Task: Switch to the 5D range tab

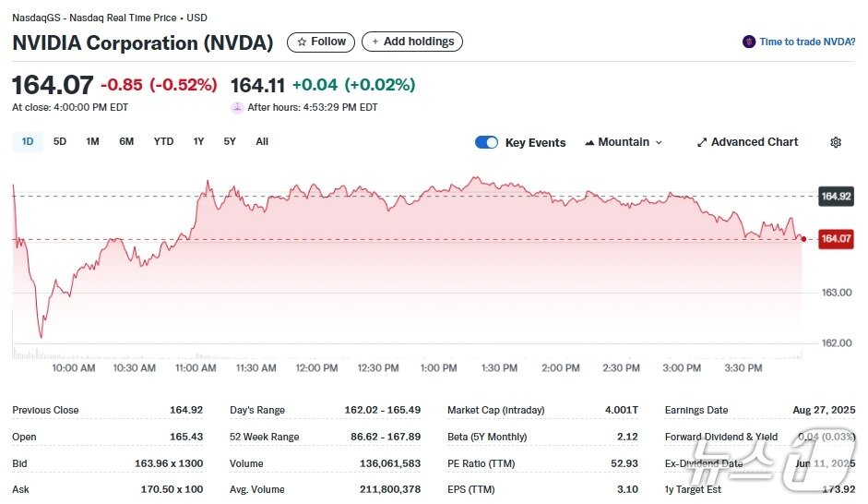Action: (60, 141)
